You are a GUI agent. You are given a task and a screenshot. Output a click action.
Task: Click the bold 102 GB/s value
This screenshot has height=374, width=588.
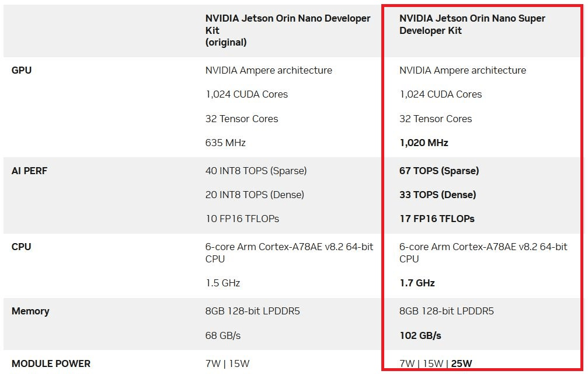pos(420,335)
